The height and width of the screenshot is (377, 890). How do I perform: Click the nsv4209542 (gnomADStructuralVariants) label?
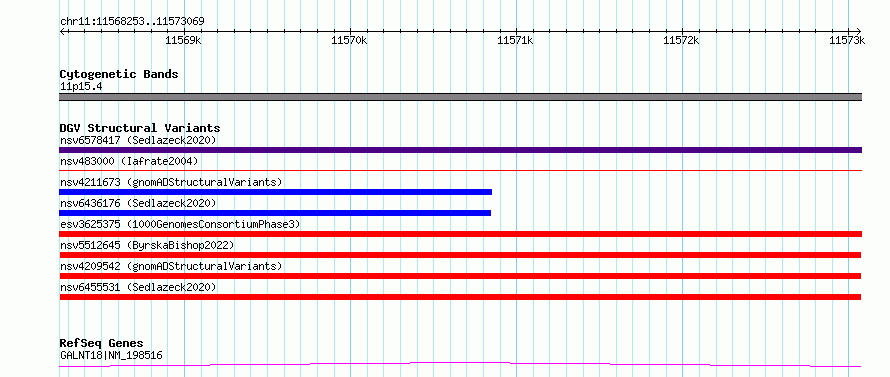171,266
